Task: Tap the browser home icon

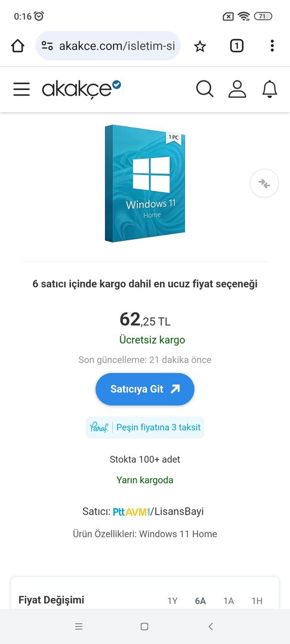Action: click(x=18, y=46)
